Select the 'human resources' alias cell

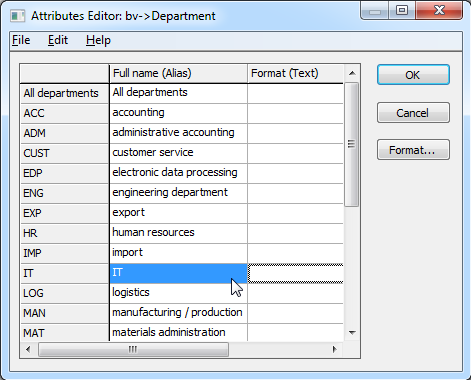pos(178,233)
